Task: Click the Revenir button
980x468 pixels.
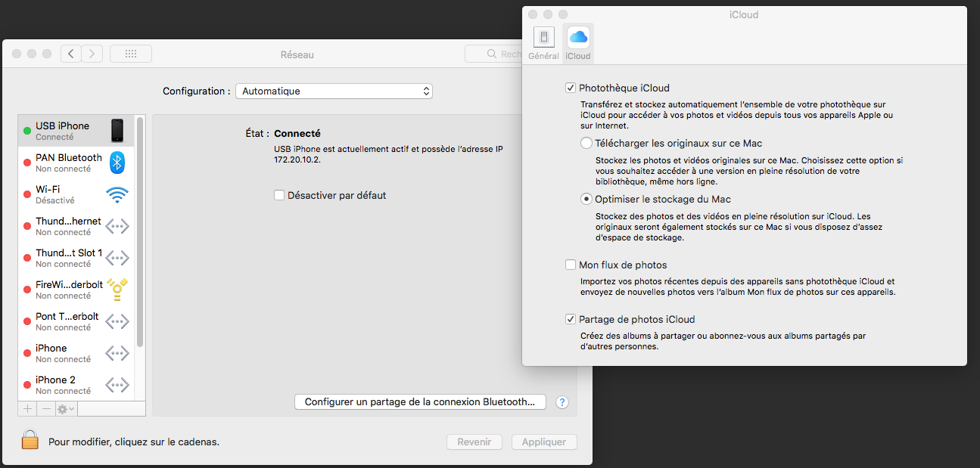Action: point(474,442)
